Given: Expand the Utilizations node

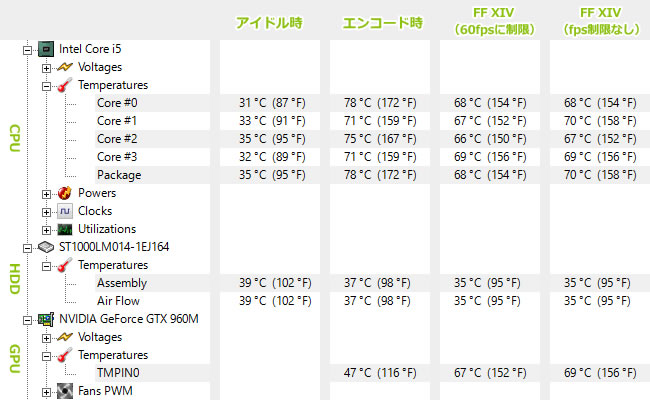Looking at the screenshot, I should click(46, 230).
